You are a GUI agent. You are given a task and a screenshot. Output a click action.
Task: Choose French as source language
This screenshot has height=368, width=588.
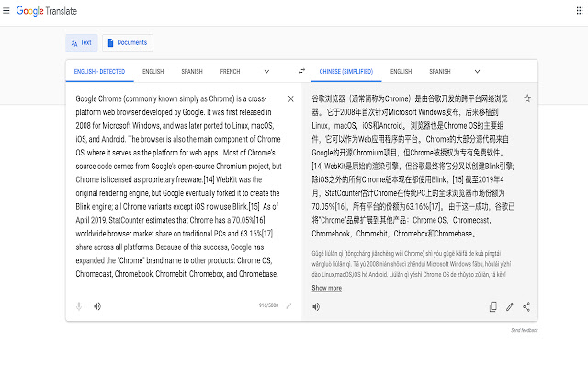[231, 70]
